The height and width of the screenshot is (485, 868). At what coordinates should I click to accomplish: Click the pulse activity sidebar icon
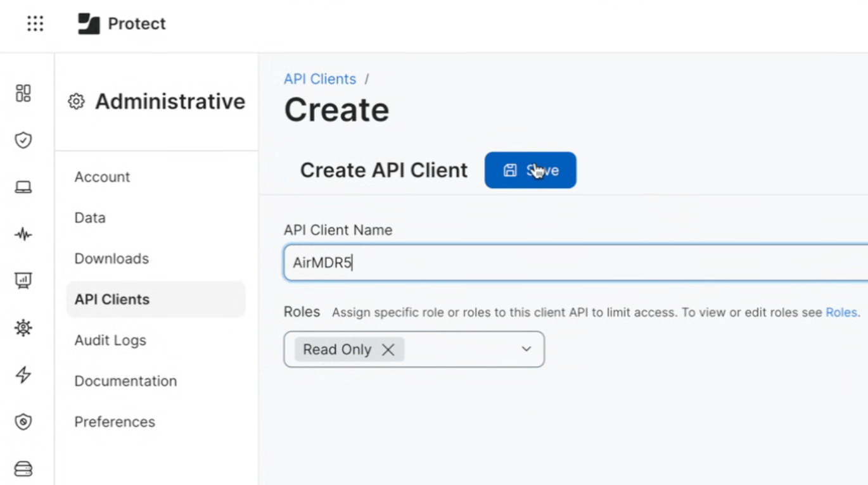coord(23,235)
